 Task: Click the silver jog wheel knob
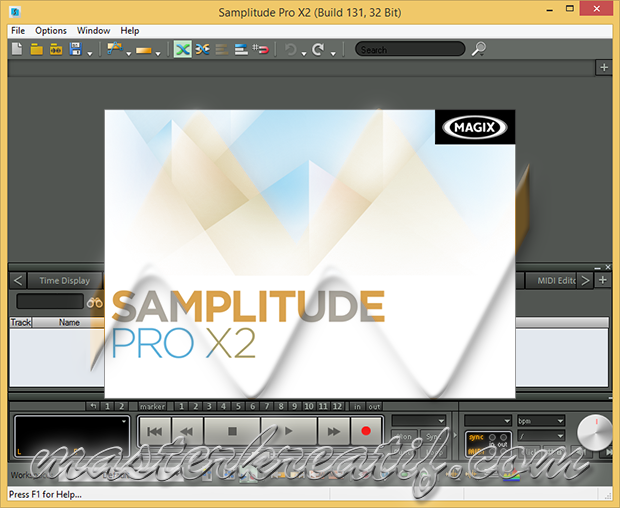tap(595, 432)
